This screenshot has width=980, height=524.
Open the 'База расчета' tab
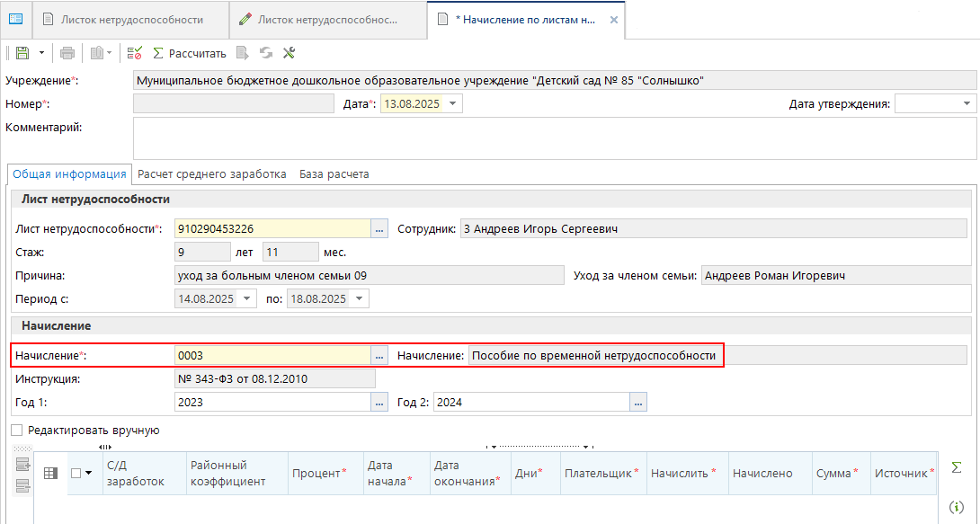[x=334, y=174]
